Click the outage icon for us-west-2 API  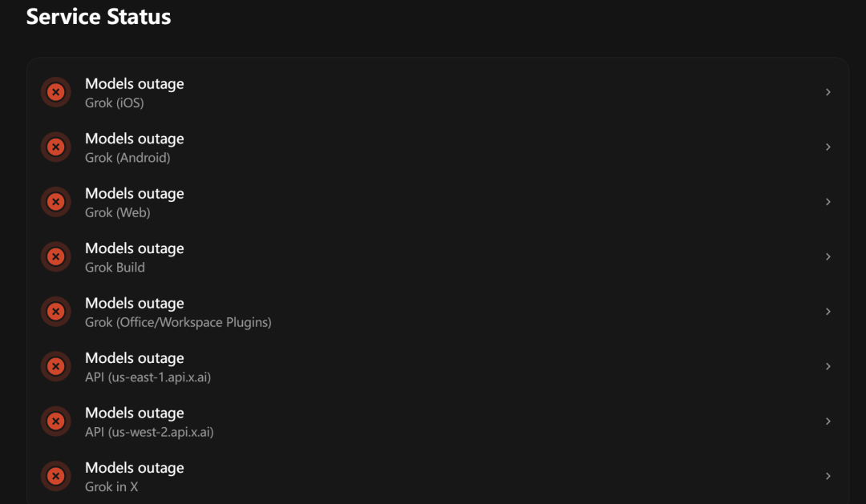tap(56, 421)
